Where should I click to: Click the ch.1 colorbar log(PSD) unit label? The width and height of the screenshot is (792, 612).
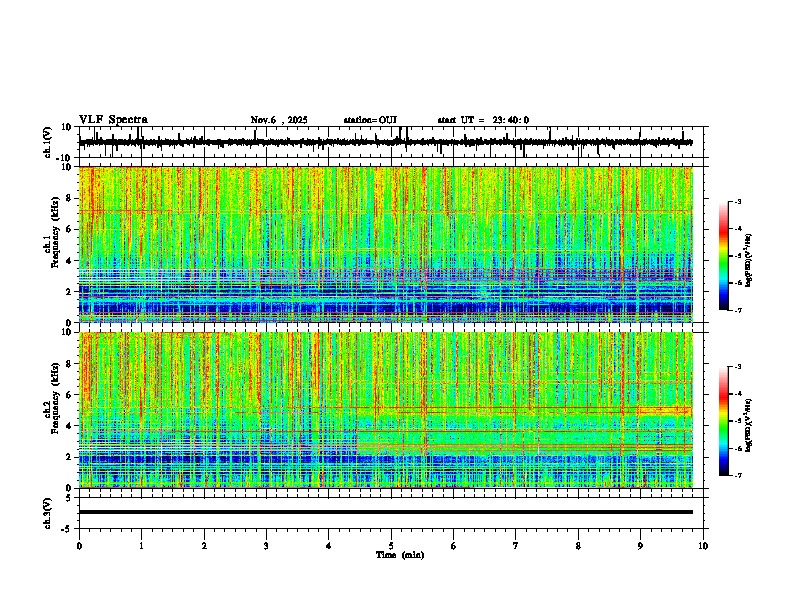pyautogui.click(x=749, y=261)
